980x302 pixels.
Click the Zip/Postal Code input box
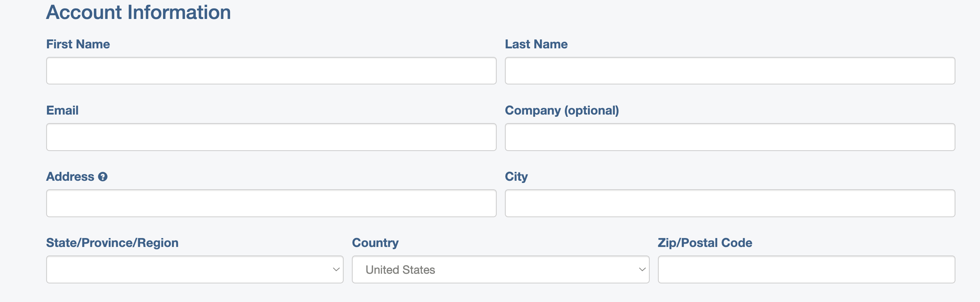pos(806,269)
